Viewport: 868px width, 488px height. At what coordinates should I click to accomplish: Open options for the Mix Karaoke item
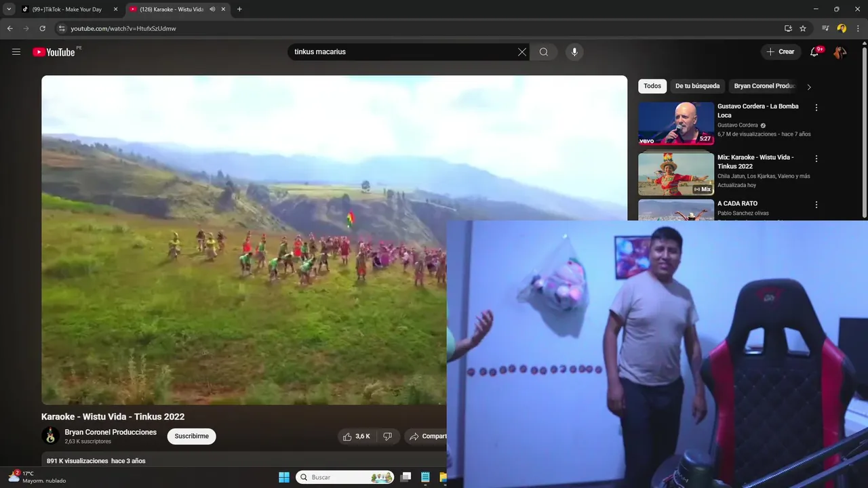pos(816,159)
